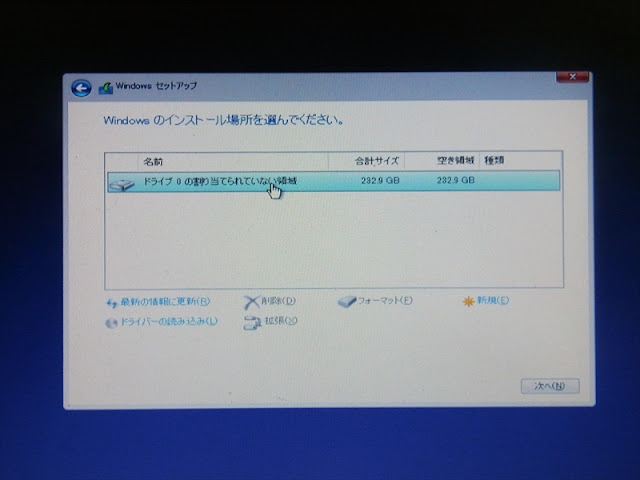640x480 pixels.
Task: Choose フォーマット(F) option
Action: pyautogui.click(x=385, y=301)
